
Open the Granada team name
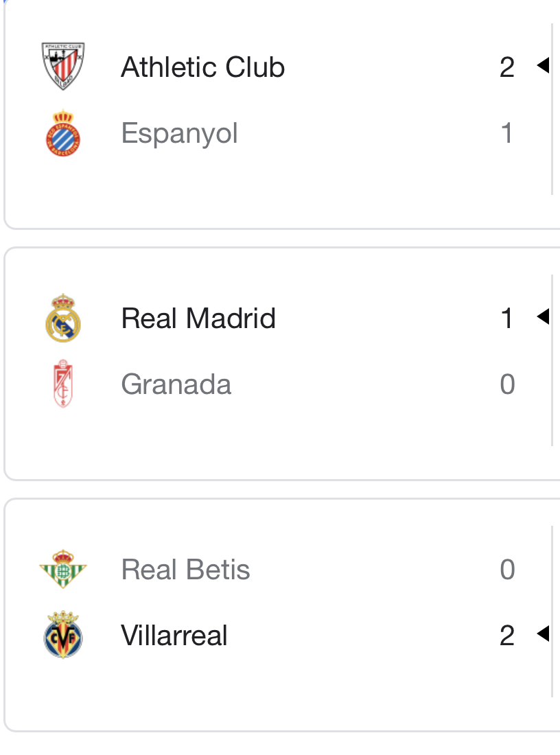[x=176, y=384]
